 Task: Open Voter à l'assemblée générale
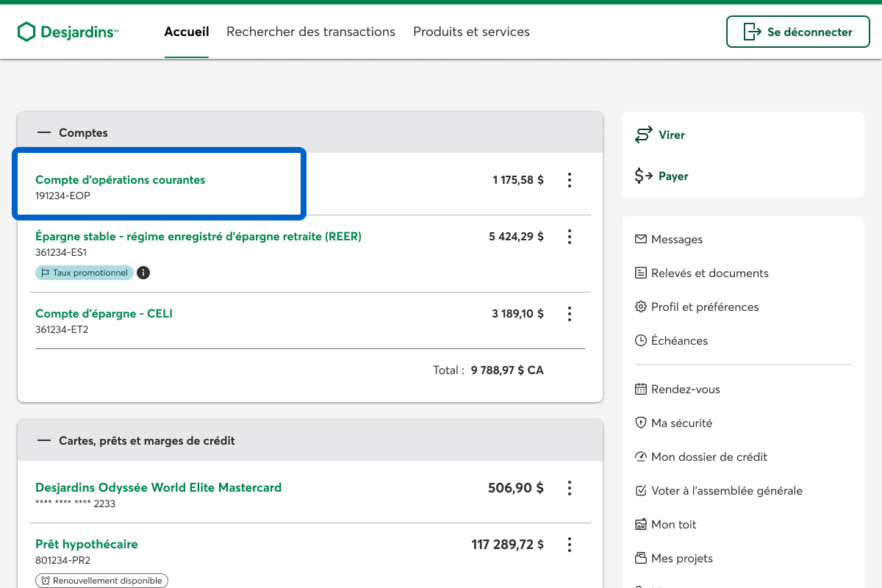click(726, 491)
